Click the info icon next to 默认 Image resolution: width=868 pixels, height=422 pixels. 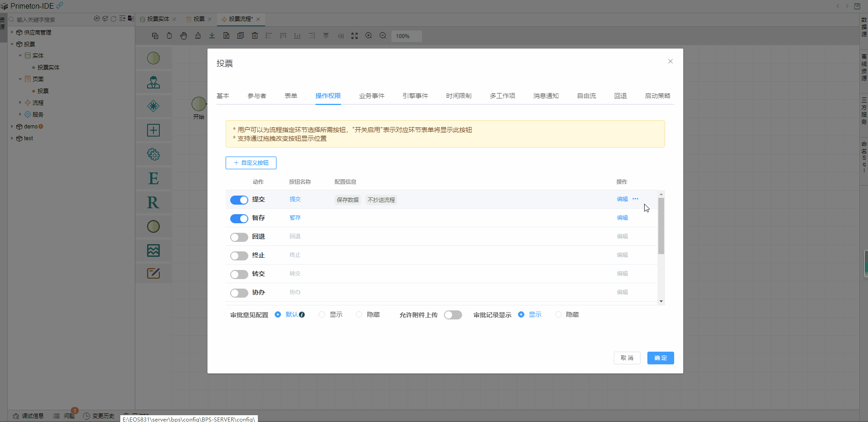[x=302, y=315]
